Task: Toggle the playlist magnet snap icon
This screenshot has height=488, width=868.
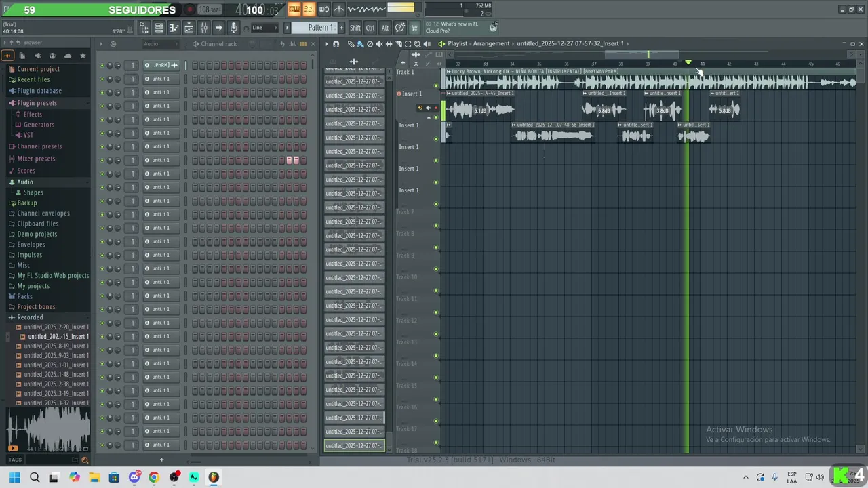Action: coord(336,43)
